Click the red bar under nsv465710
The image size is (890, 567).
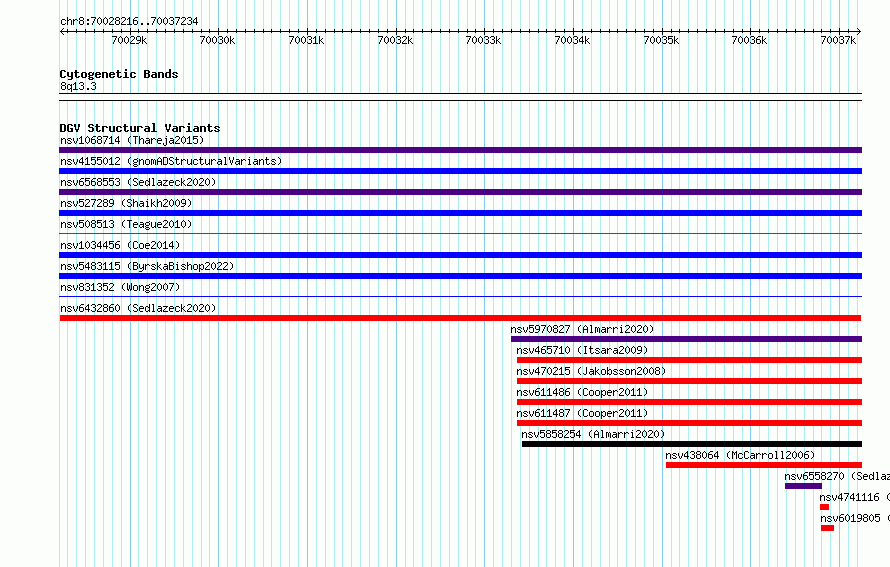(x=689, y=360)
